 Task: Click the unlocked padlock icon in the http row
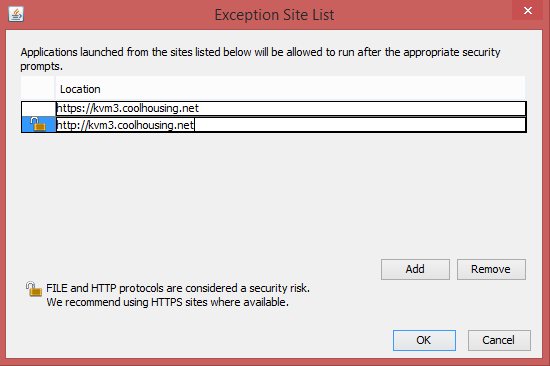38,124
